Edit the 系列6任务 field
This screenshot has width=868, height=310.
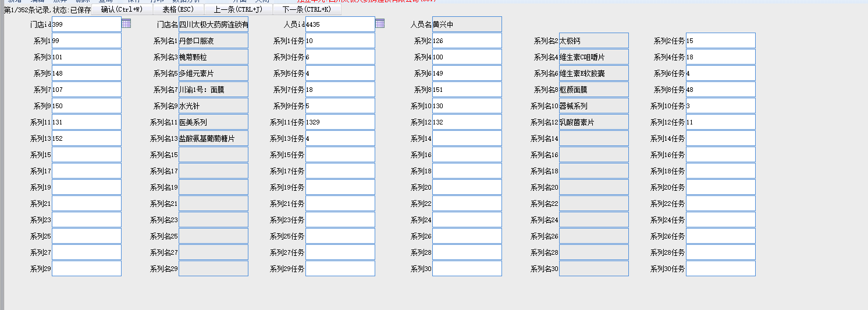coord(721,73)
